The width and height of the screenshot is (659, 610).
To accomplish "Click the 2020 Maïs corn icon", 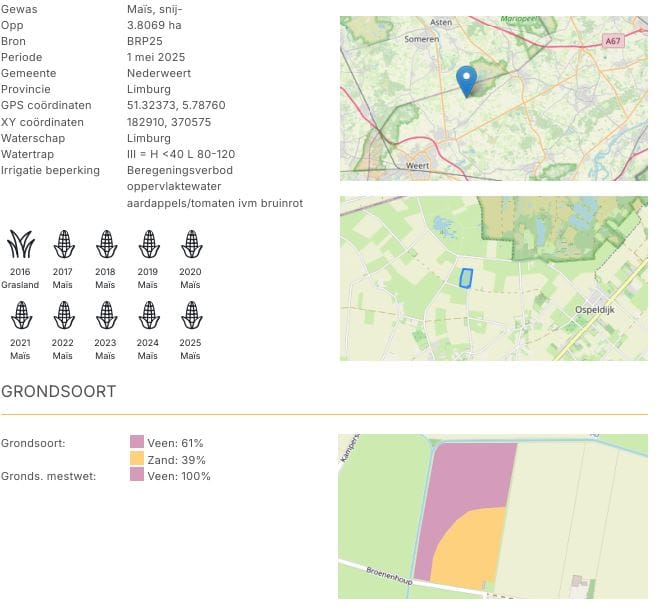I will [x=191, y=245].
